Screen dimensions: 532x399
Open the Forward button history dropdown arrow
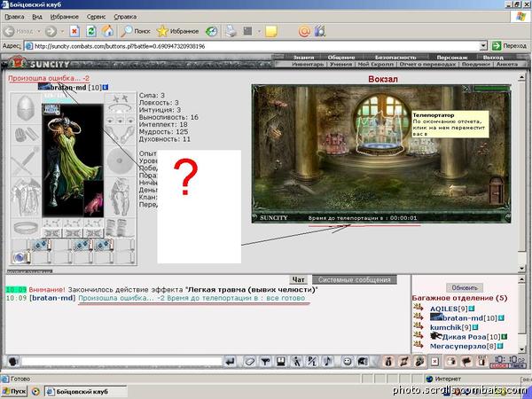(x=62, y=31)
